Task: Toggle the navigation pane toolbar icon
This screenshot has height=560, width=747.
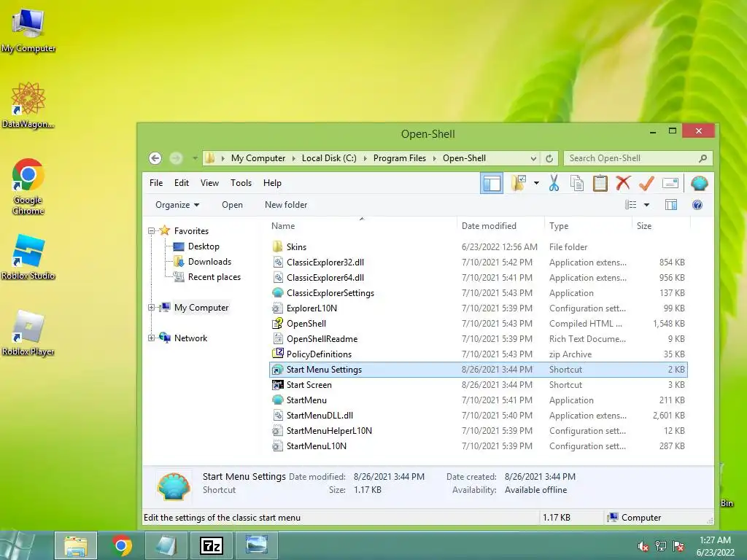Action: coord(491,183)
